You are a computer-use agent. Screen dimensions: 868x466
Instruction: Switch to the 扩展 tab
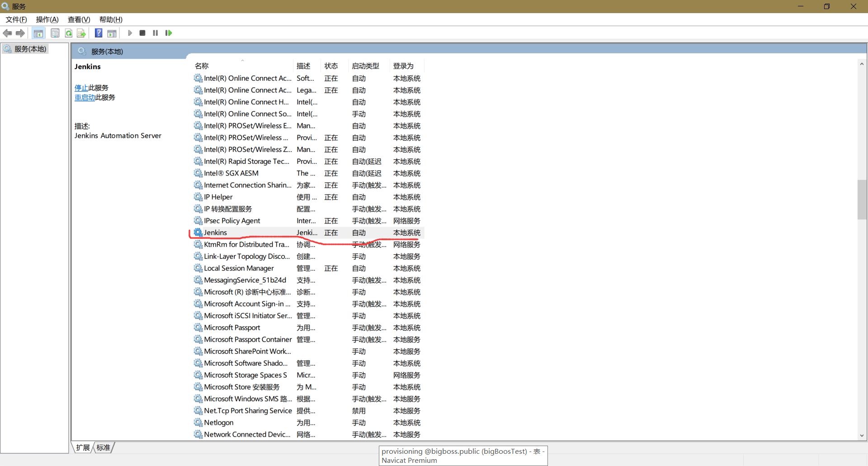[83, 447]
